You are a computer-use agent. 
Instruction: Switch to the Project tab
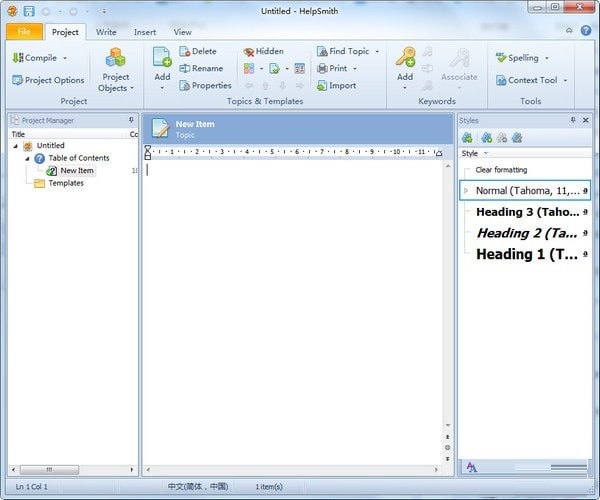click(65, 32)
